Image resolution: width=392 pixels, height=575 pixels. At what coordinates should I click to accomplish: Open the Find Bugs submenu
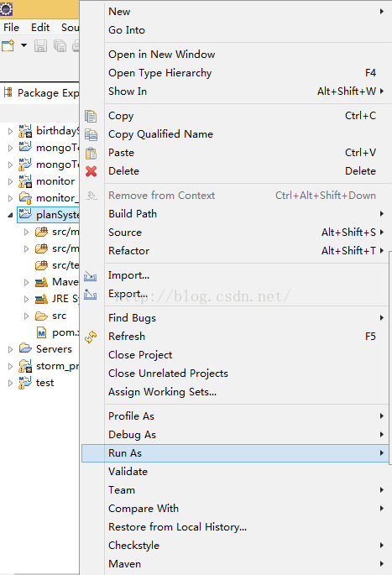pos(235,318)
